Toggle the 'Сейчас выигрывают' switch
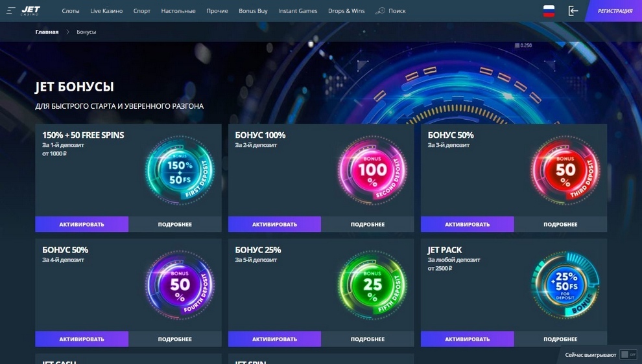This screenshot has height=364, width=642. [x=628, y=354]
